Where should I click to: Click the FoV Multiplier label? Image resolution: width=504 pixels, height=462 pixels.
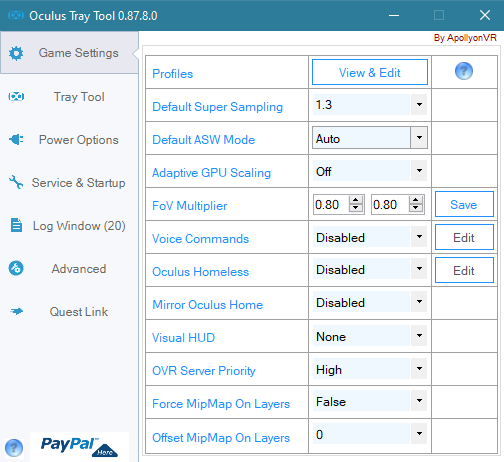click(189, 206)
